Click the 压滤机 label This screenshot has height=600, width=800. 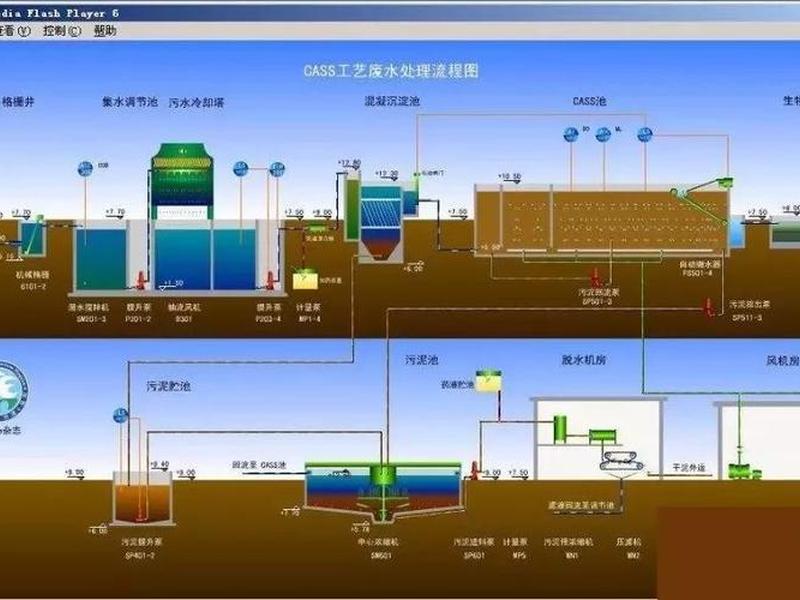(628, 542)
